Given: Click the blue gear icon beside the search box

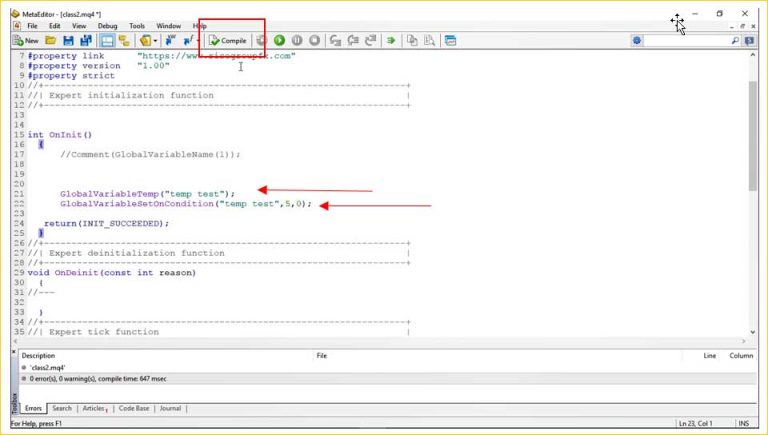Looking at the screenshot, I should pyautogui.click(x=636, y=41).
